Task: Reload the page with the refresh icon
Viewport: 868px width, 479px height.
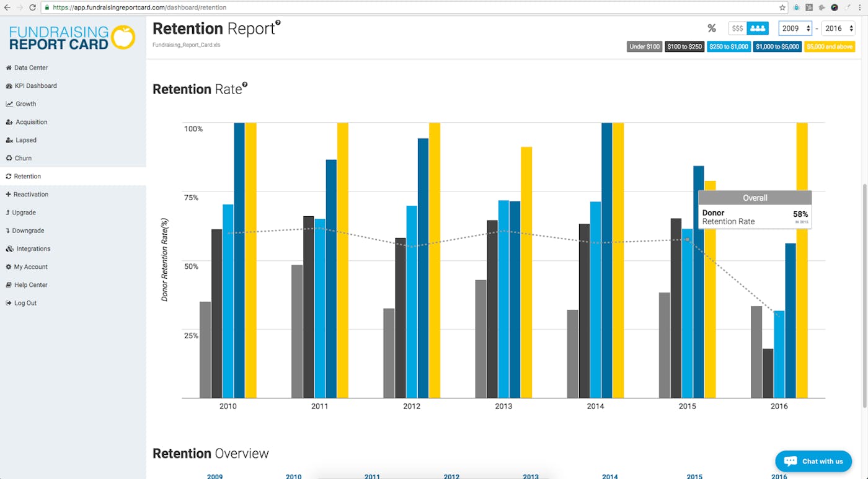Action: click(33, 7)
